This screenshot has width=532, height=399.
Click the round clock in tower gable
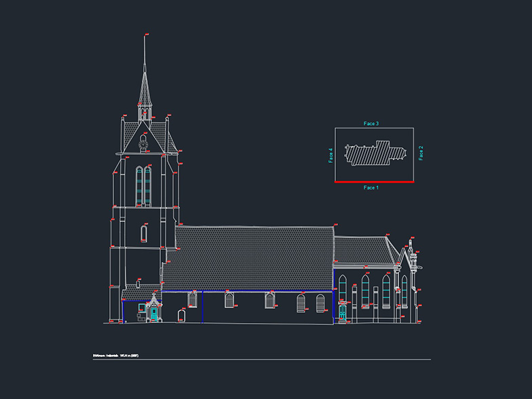[x=143, y=142]
